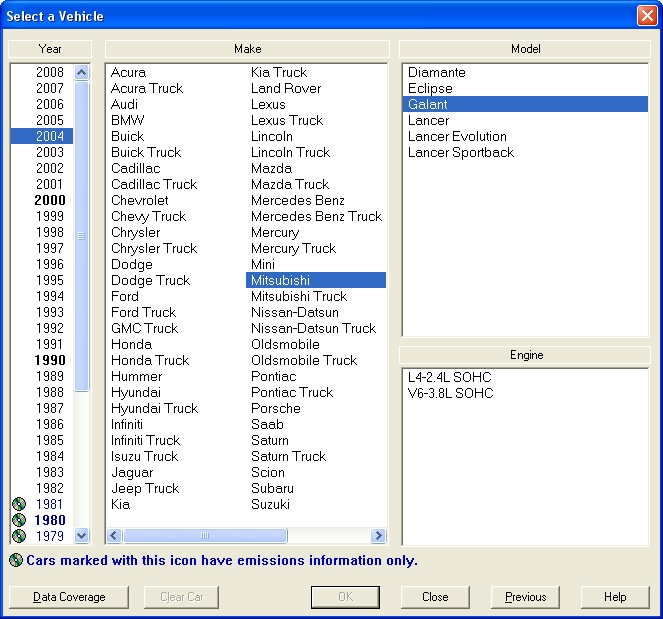Choose GMC Truck make
This screenshot has height=619, width=663.
(145, 329)
